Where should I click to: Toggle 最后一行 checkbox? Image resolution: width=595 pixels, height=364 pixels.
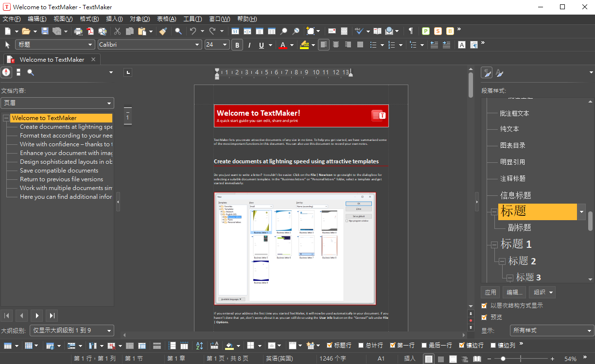pyautogui.click(x=424, y=346)
